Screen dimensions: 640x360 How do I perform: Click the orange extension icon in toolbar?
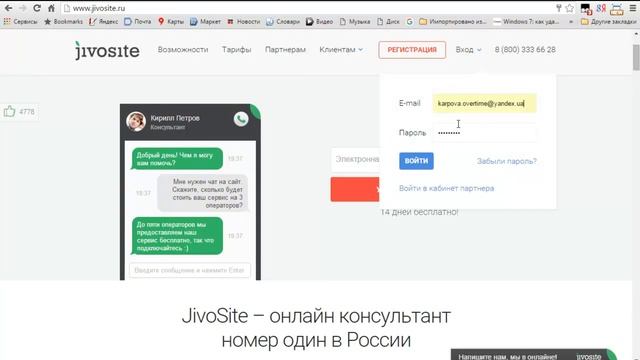[617, 9]
